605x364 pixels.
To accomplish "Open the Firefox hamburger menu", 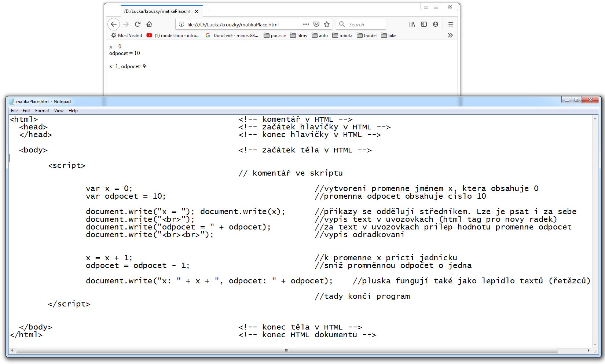I will pyautogui.click(x=451, y=24).
